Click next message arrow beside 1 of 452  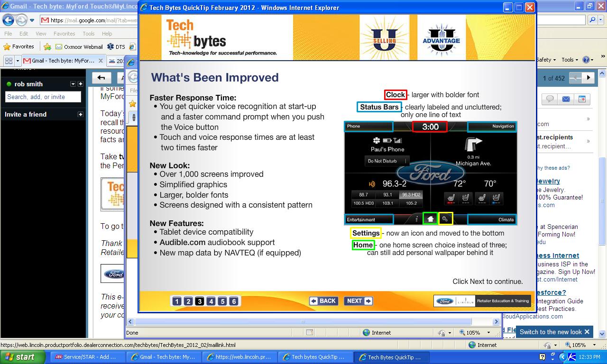coord(589,78)
